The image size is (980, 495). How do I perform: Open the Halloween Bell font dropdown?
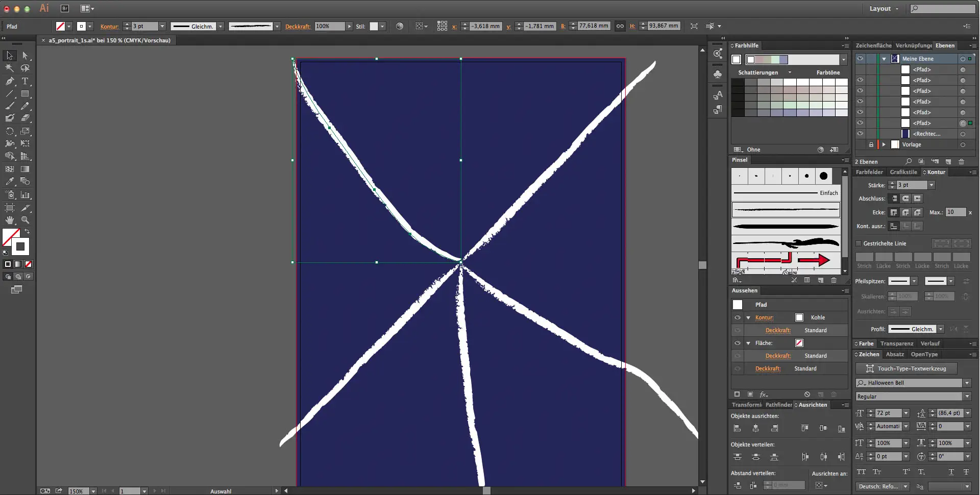point(967,383)
